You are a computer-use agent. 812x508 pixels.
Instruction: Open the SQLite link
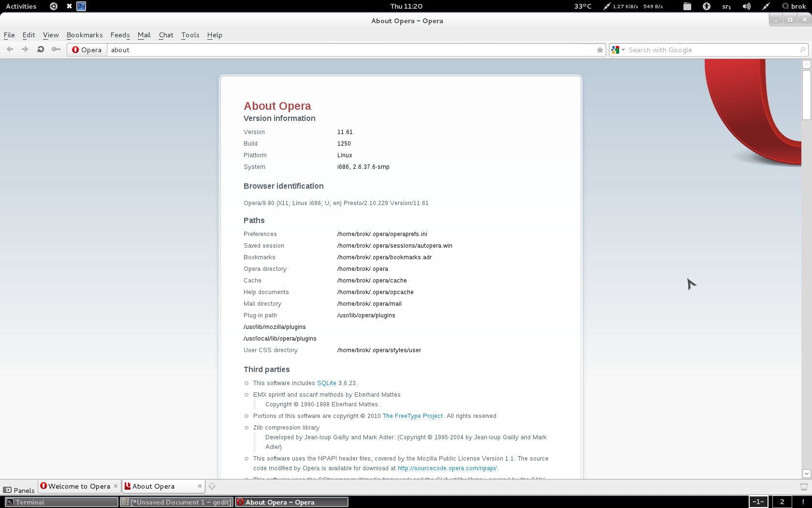pos(326,383)
